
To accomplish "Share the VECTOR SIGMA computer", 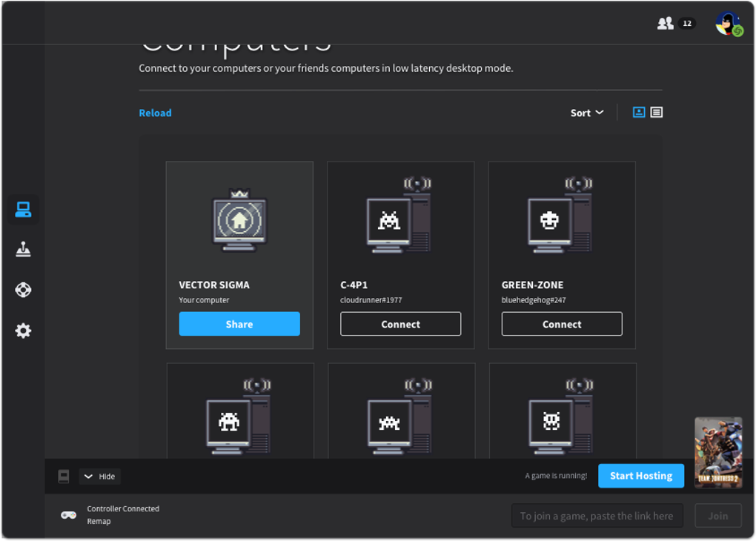I will [239, 324].
